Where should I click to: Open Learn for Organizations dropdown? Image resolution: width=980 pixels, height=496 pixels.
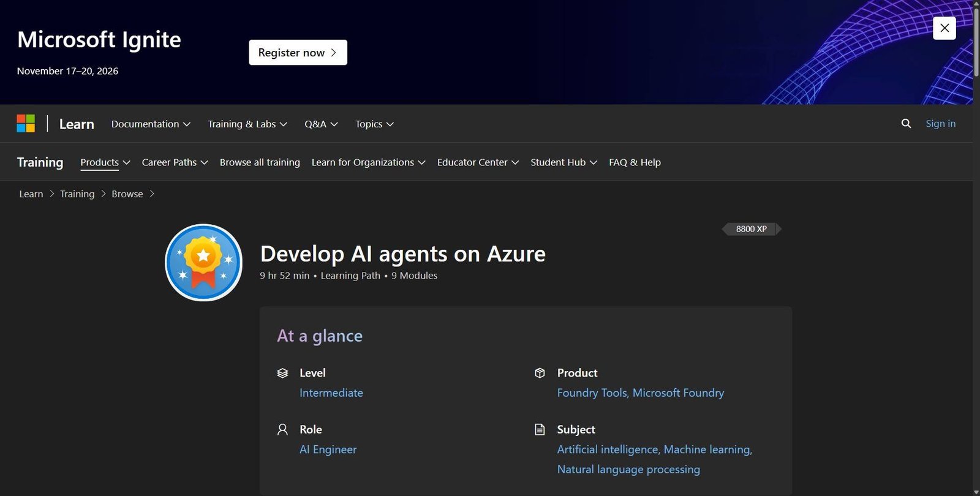pyautogui.click(x=368, y=162)
